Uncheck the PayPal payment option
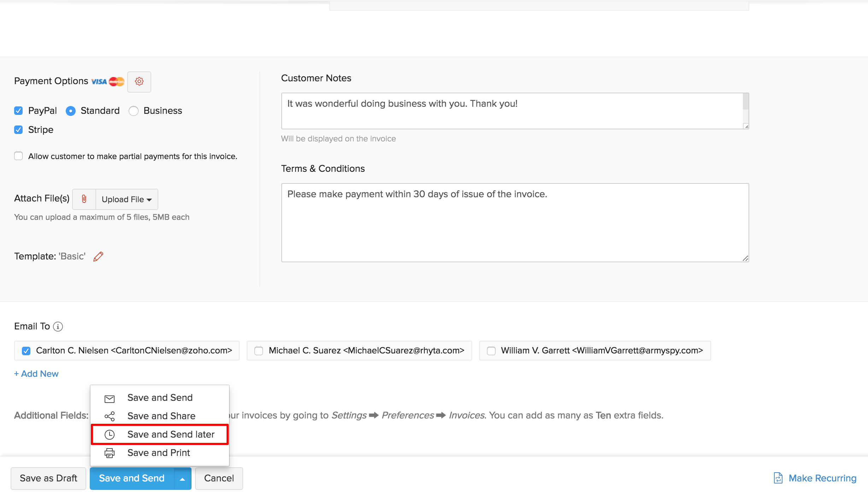The image size is (868, 492). (18, 111)
